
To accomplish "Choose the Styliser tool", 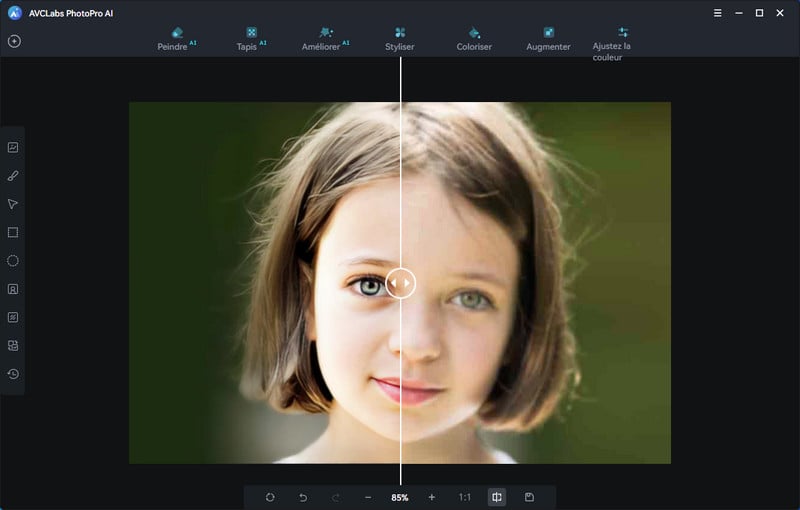I will [399, 39].
